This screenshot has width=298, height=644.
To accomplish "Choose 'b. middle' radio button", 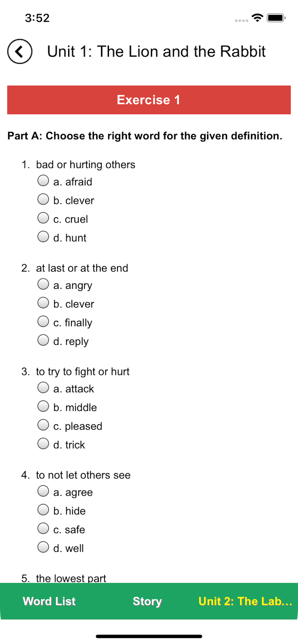I will pos(43,406).
